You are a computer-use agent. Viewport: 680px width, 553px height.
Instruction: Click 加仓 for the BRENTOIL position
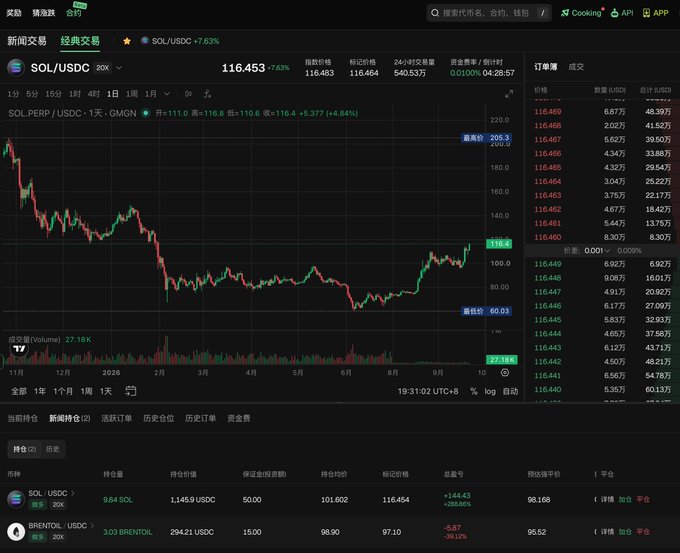tap(625, 531)
